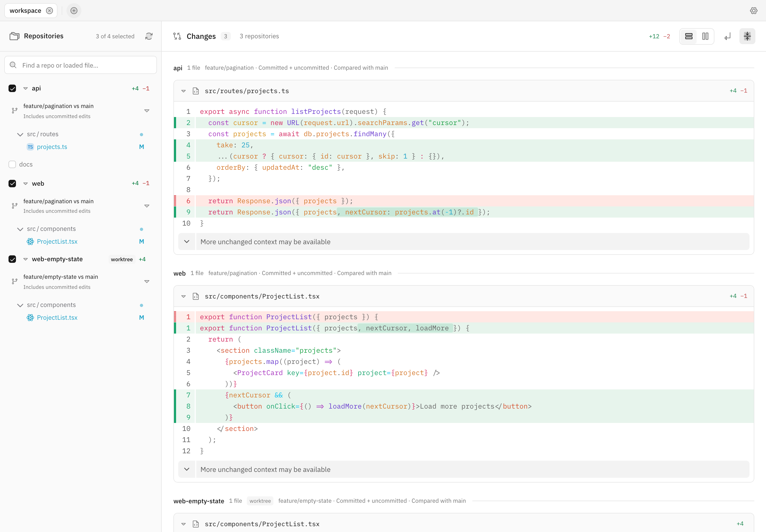Collapse the src/routes/projects.ts diff card
Image resolution: width=766 pixels, height=532 pixels.
(183, 91)
